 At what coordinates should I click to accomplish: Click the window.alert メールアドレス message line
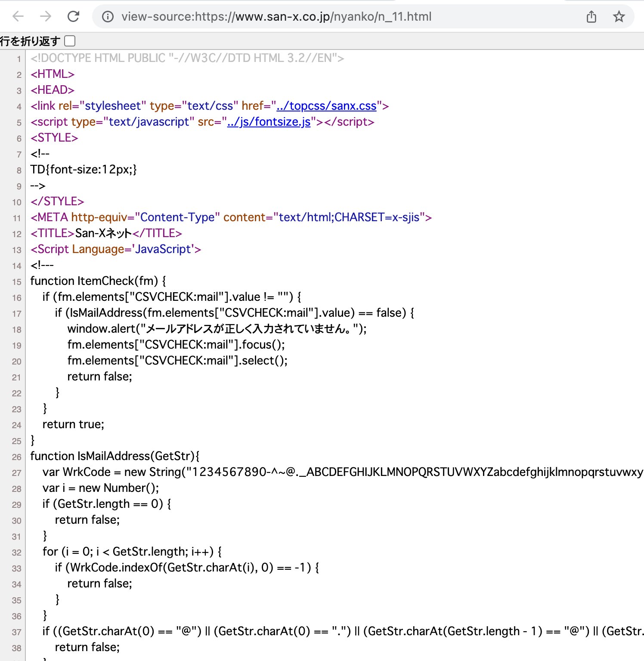click(217, 329)
